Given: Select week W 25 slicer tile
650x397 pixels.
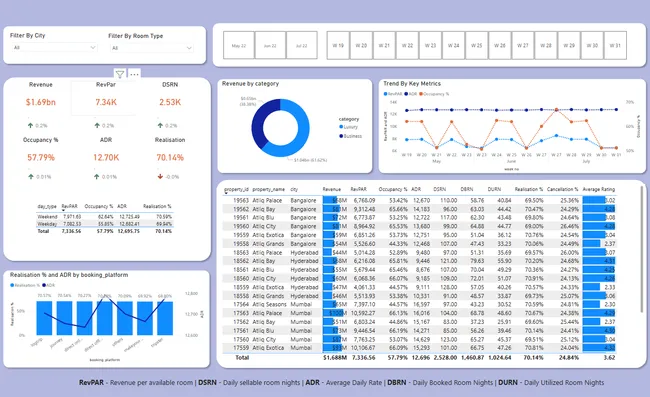Looking at the screenshot, I should tap(477, 45).
